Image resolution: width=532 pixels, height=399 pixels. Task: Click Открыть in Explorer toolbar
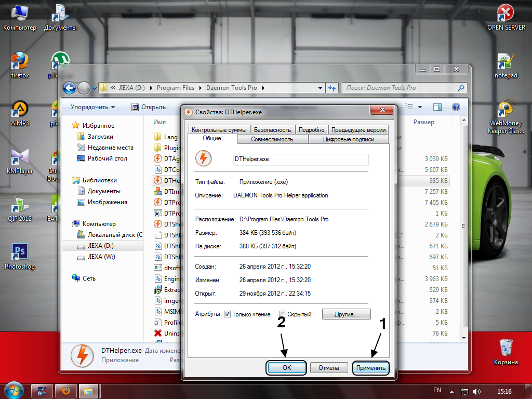point(149,107)
